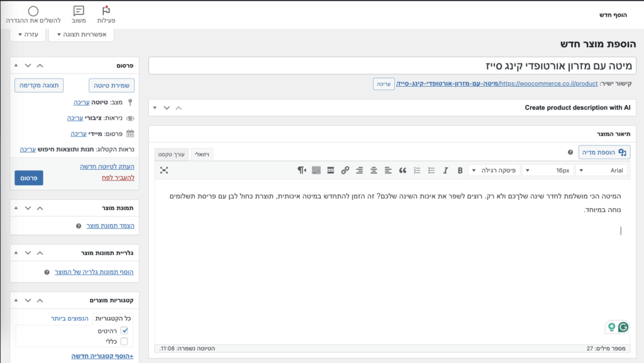Open the Activity flag panel

pos(106,14)
